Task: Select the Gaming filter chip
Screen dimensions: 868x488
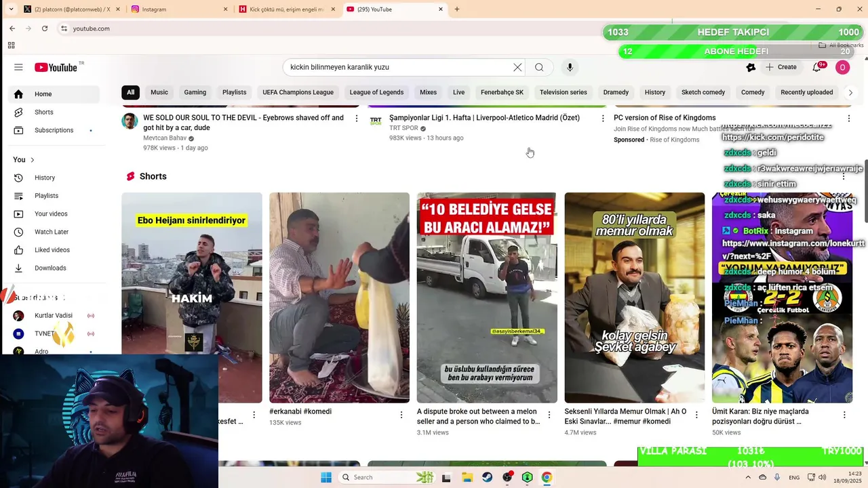Action: 195,92
